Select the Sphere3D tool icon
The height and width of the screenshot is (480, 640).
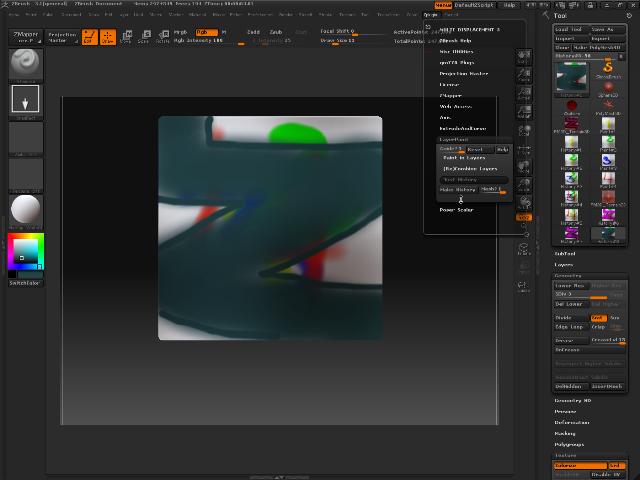click(x=608, y=87)
